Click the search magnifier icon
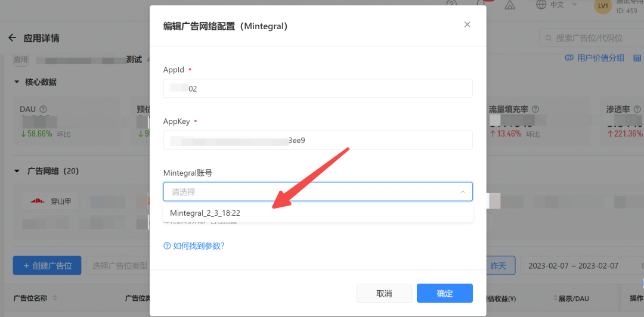The width and height of the screenshot is (644, 317). click(x=548, y=38)
